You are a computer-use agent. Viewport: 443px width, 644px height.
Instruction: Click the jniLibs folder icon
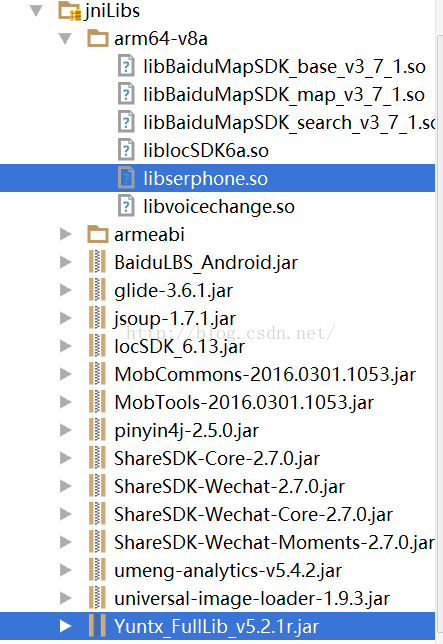[69, 11]
